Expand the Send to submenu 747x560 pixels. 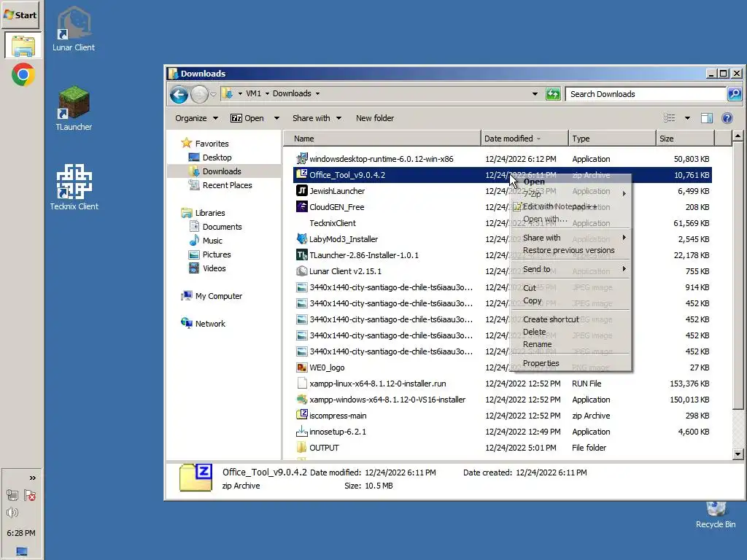point(570,269)
